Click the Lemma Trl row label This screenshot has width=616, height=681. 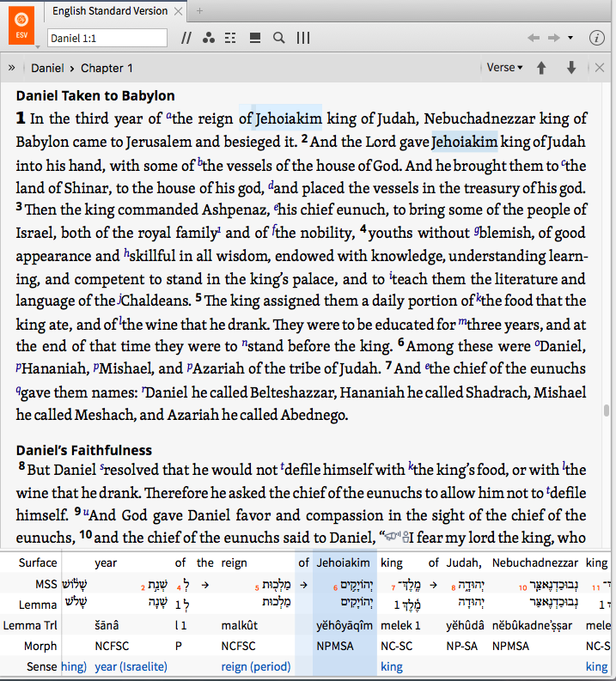30,625
